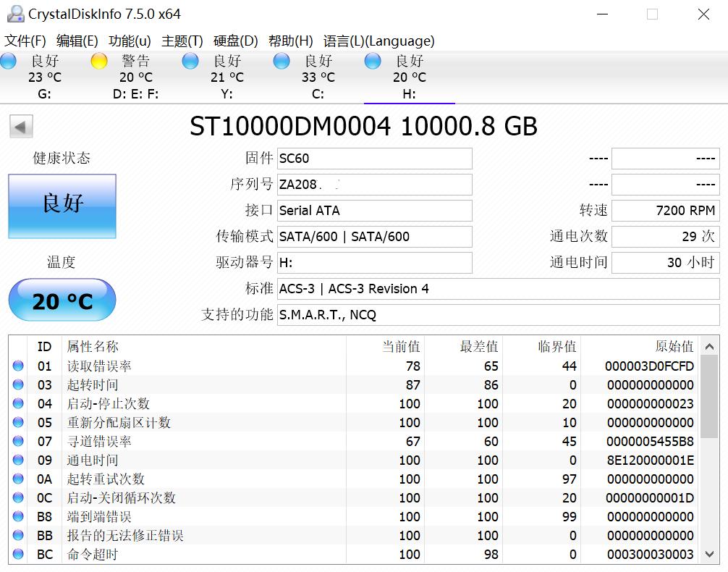
Task: Click the 驱动器号 field showing H:
Action: [375, 263]
